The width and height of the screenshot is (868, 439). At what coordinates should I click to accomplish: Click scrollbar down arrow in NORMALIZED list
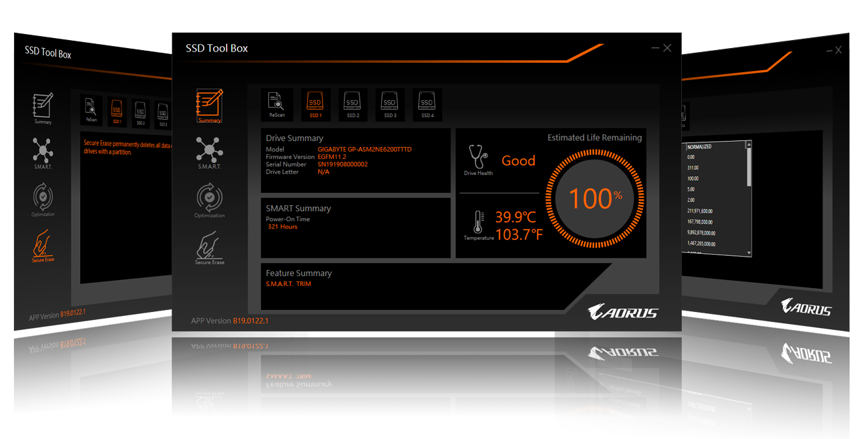click(748, 253)
